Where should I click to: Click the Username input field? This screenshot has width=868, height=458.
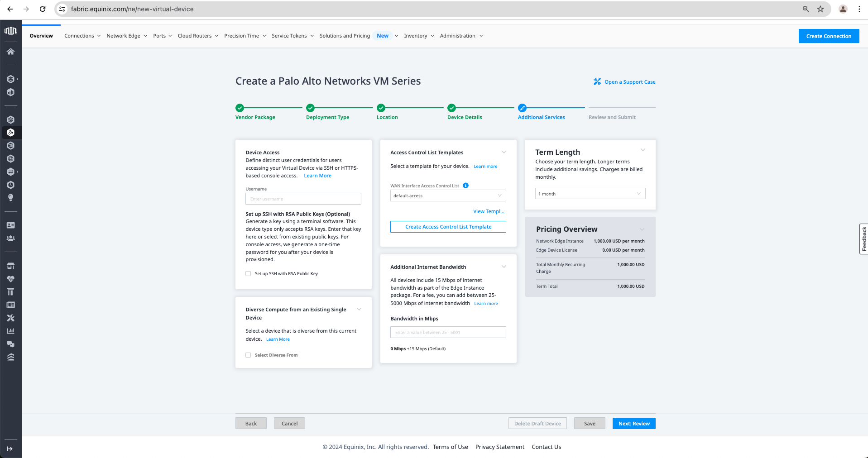[303, 199]
